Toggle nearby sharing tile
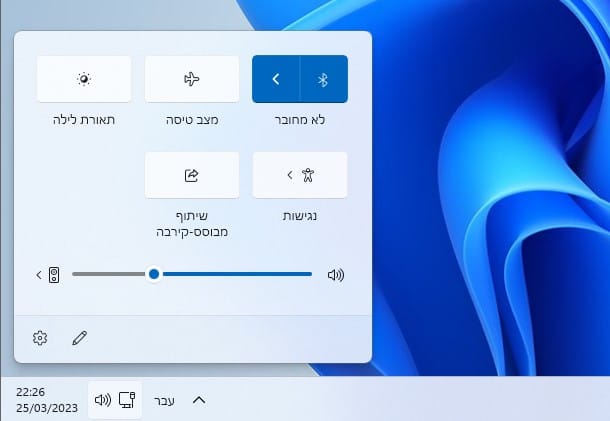610x421 pixels. click(x=192, y=175)
